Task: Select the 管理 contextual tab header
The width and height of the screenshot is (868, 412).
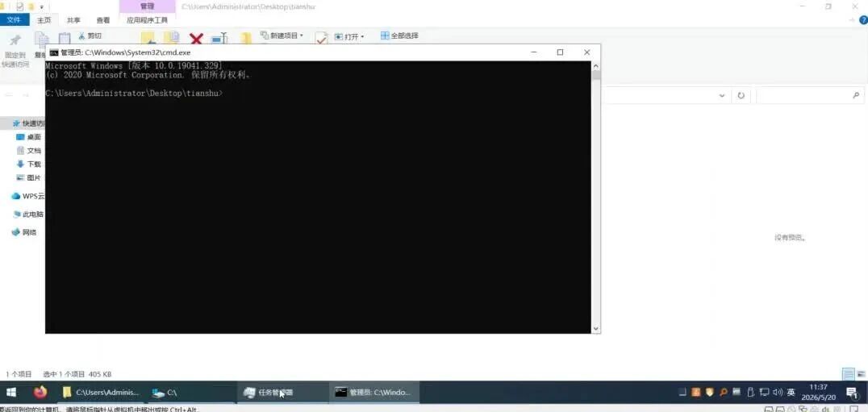Action: click(148, 6)
